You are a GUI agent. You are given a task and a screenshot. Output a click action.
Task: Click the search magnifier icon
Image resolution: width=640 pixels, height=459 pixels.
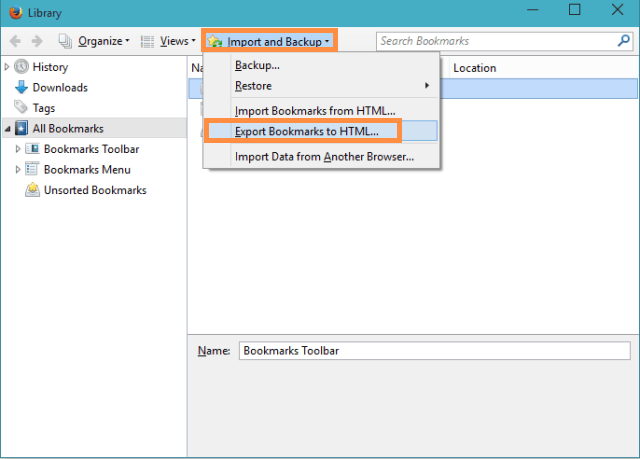tap(624, 41)
